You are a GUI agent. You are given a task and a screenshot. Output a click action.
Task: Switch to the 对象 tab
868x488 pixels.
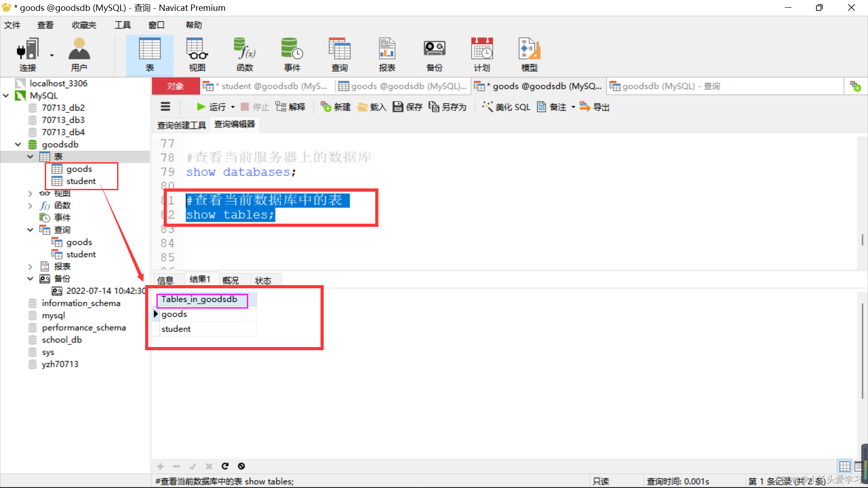pos(175,86)
